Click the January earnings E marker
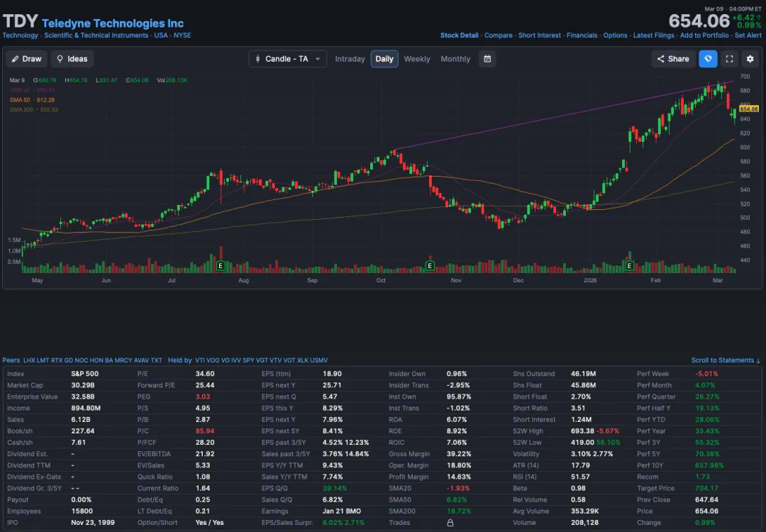This screenshot has width=766, height=532. 629,266
